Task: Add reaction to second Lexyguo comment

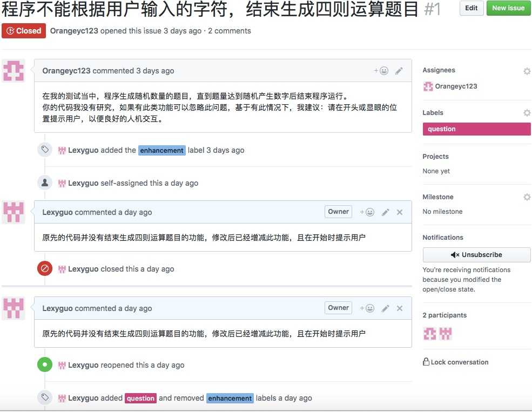Action: 367,308
